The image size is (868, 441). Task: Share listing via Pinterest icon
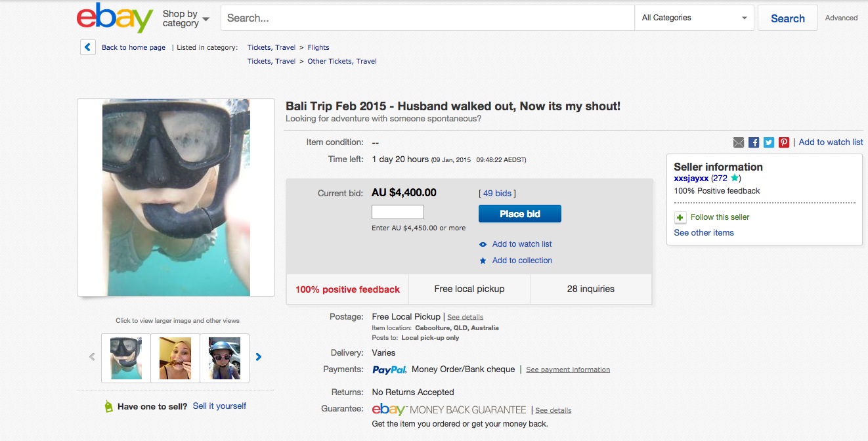[x=783, y=142]
